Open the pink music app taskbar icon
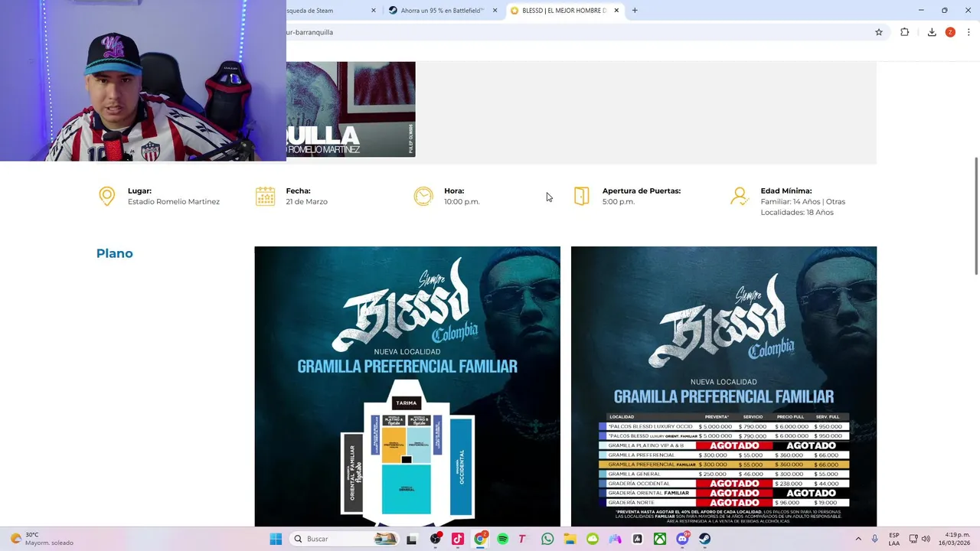 click(x=458, y=539)
